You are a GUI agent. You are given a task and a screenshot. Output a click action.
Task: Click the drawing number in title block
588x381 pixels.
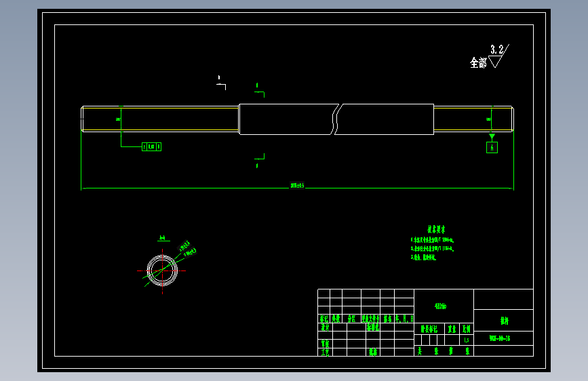[x=500, y=338]
